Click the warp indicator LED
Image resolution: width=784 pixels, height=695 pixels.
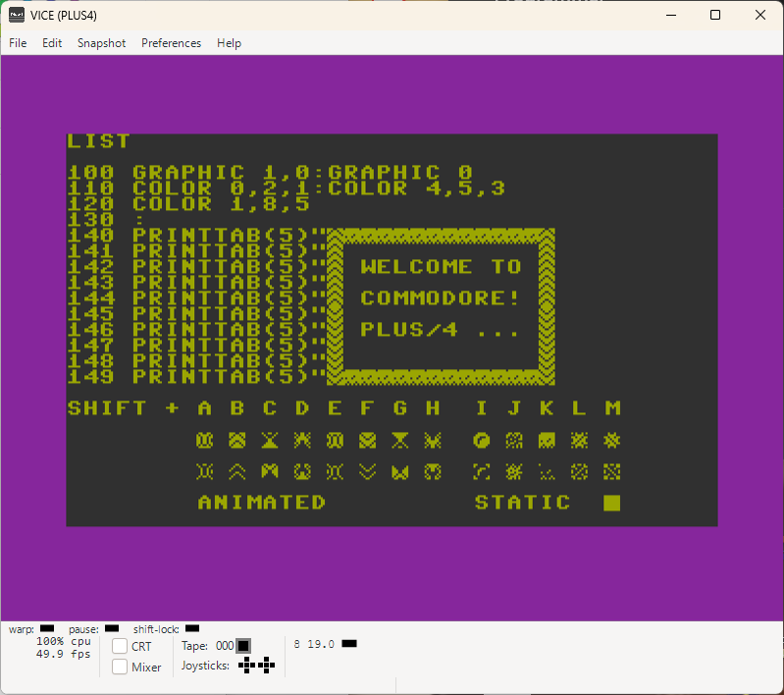click(47, 628)
